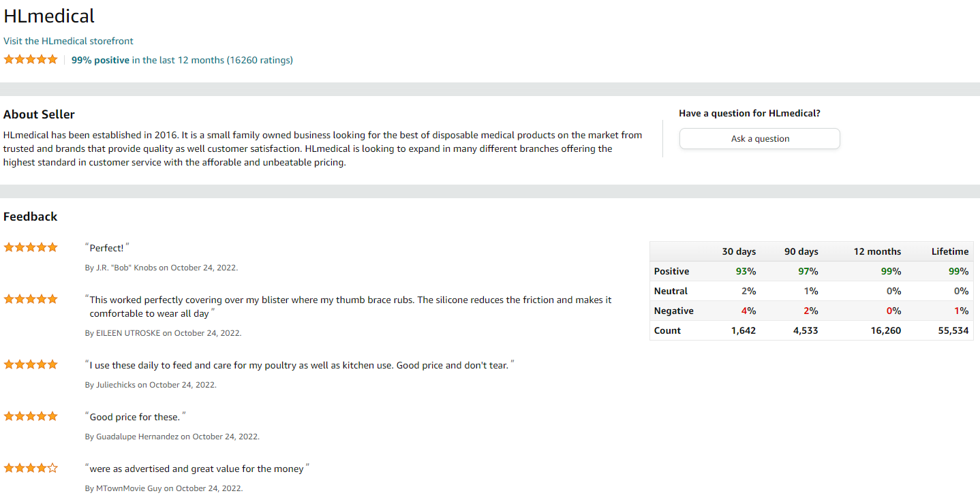Click the HLmedical seller name heading

(49, 16)
